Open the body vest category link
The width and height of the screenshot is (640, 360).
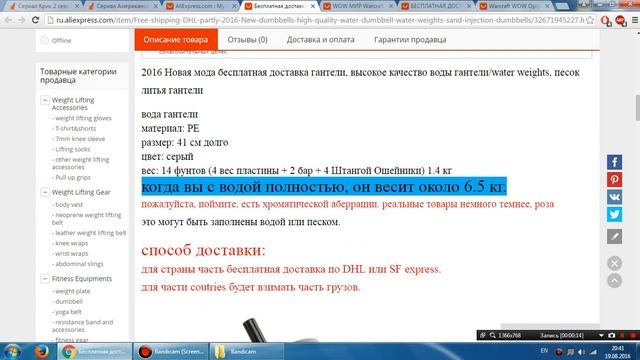click(69, 204)
